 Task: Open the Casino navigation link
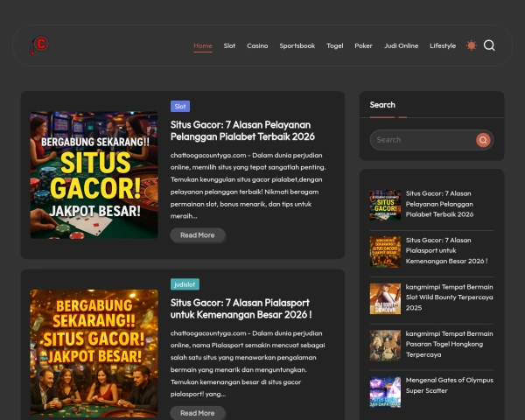[257, 45]
